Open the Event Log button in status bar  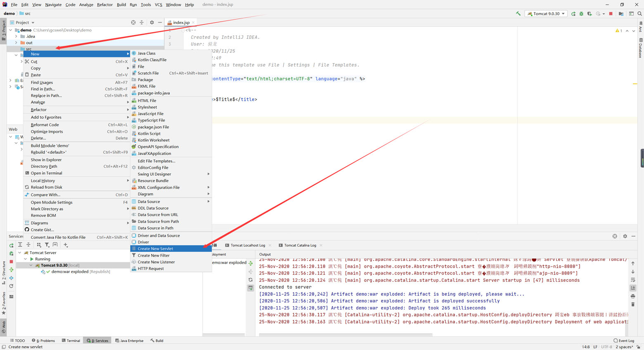coord(623,340)
